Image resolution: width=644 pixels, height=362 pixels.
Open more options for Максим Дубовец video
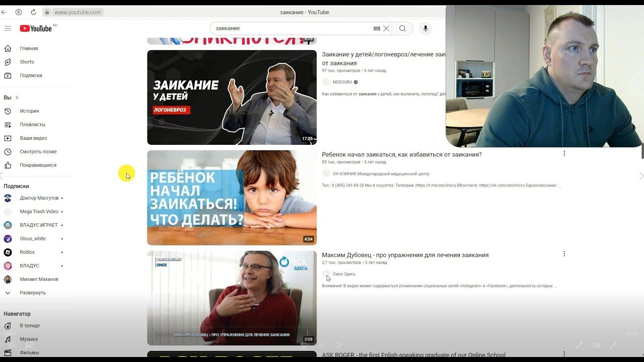564,254
